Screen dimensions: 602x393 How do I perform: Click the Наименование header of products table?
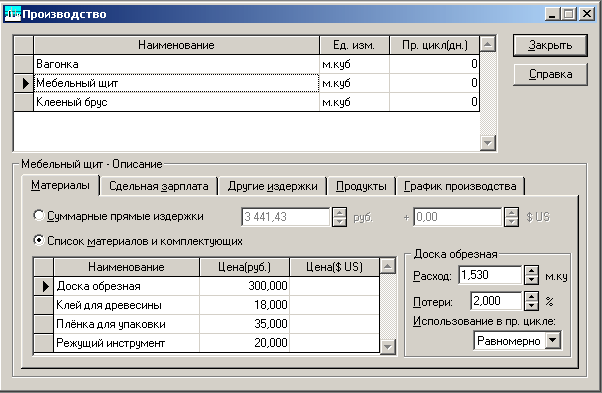(x=176, y=45)
